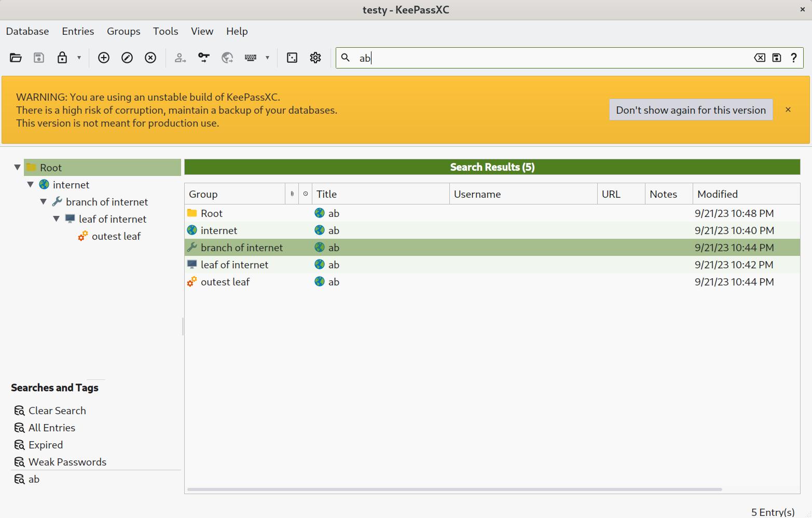Create a new entry with the plus icon
The width and height of the screenshot is (812, 518).
[103, 58]
